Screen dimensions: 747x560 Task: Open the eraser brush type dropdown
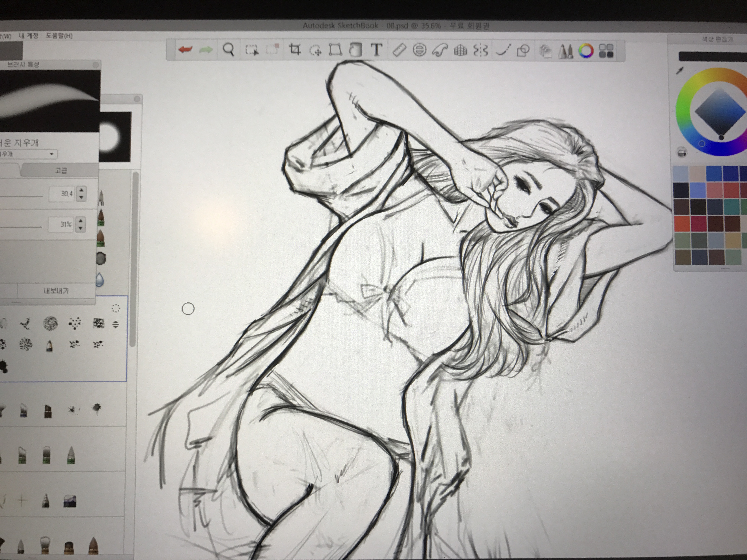pos(29,154)
